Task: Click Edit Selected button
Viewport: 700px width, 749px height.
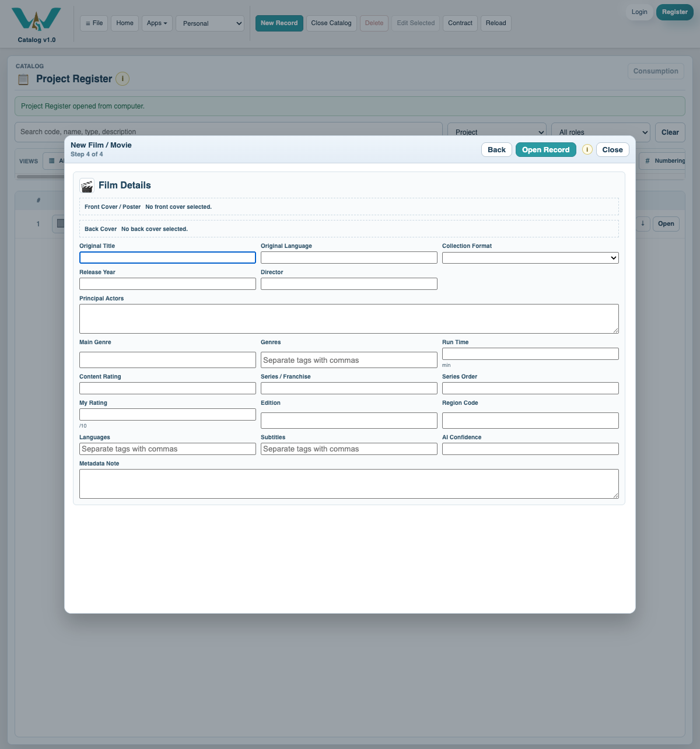Action: (416, 23)
